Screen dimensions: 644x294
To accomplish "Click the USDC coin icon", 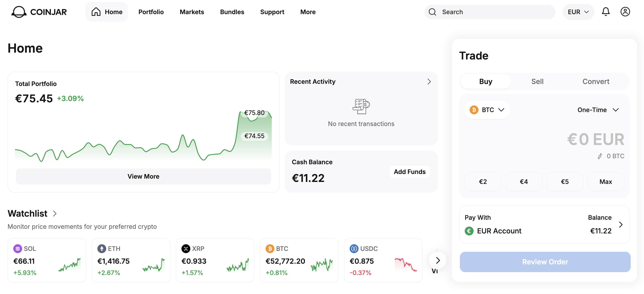I will pos(354,248).
